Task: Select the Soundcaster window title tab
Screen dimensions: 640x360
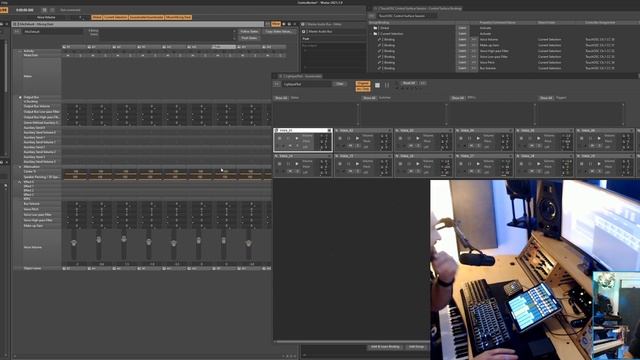Action: click(x=302, y=76)
